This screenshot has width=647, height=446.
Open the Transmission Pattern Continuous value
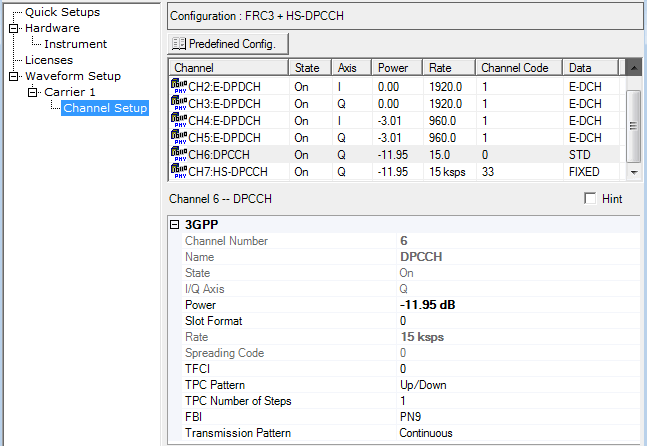pos(519,433)
